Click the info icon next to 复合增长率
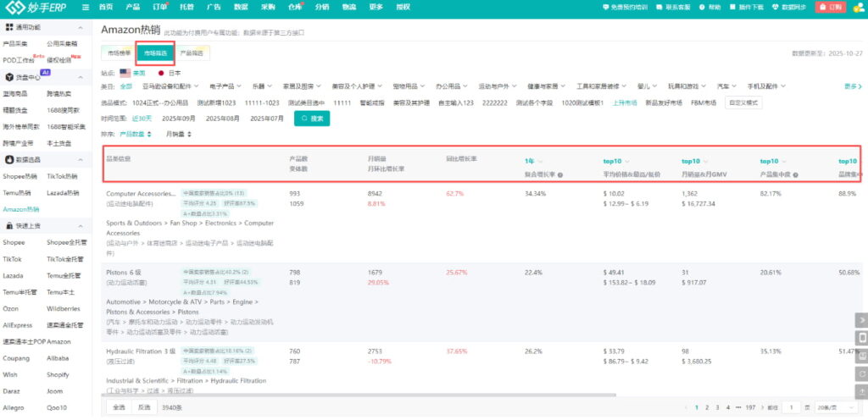Screen dimensions: 868x420 (x=560, y=175)
